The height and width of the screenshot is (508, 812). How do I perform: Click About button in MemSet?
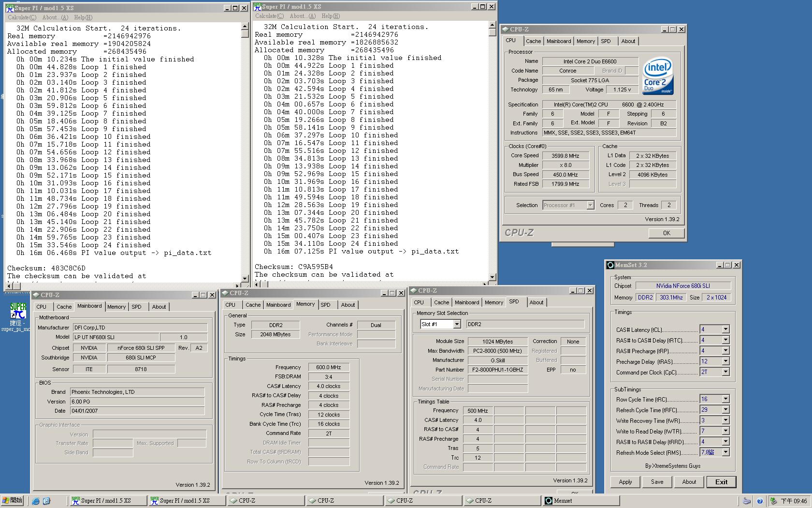point(689,482)
